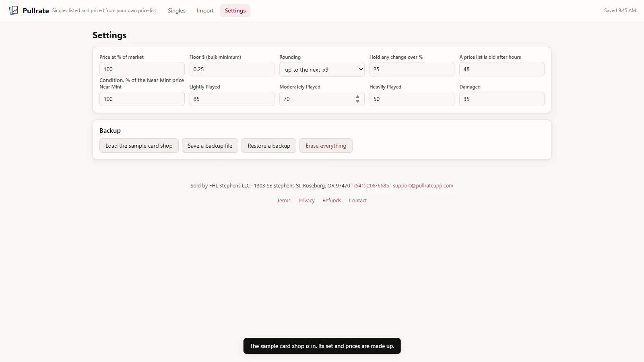This screenshot has height=362, width=644.
Task: Edit the Price at % of market field
Action: tap(142, 69)
